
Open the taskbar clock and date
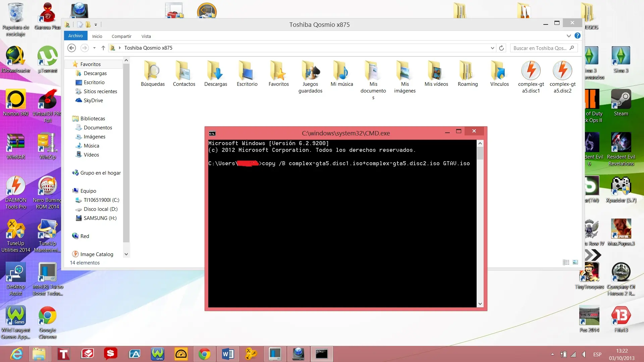622,354
